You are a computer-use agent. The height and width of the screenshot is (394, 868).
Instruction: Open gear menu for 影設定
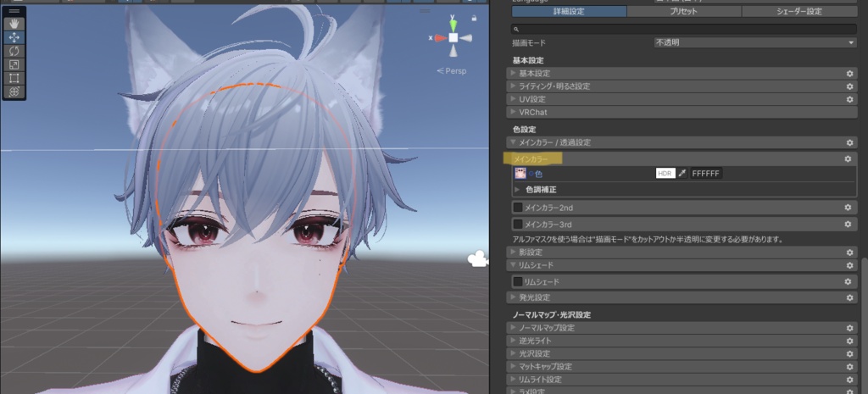[x=849, y=252]
